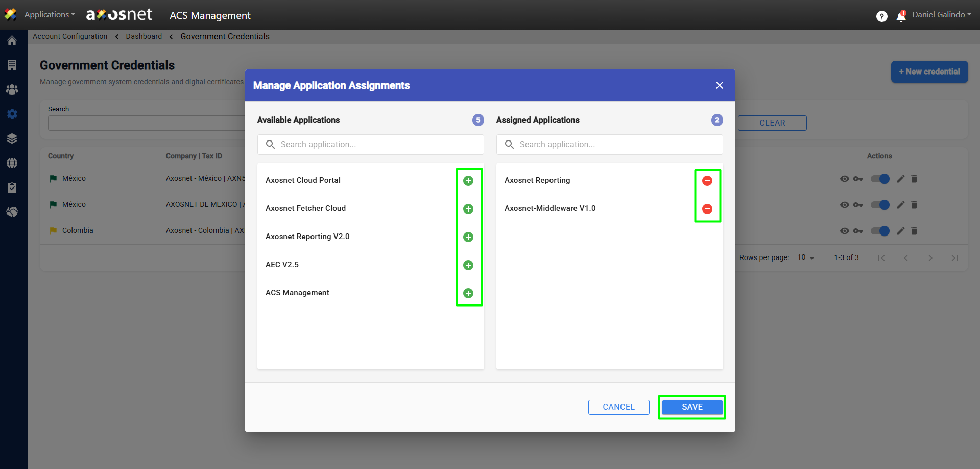Screen dimensions: 980x469
Task: Expand the Daniel Galindo user menu
Action: [941, 15]
